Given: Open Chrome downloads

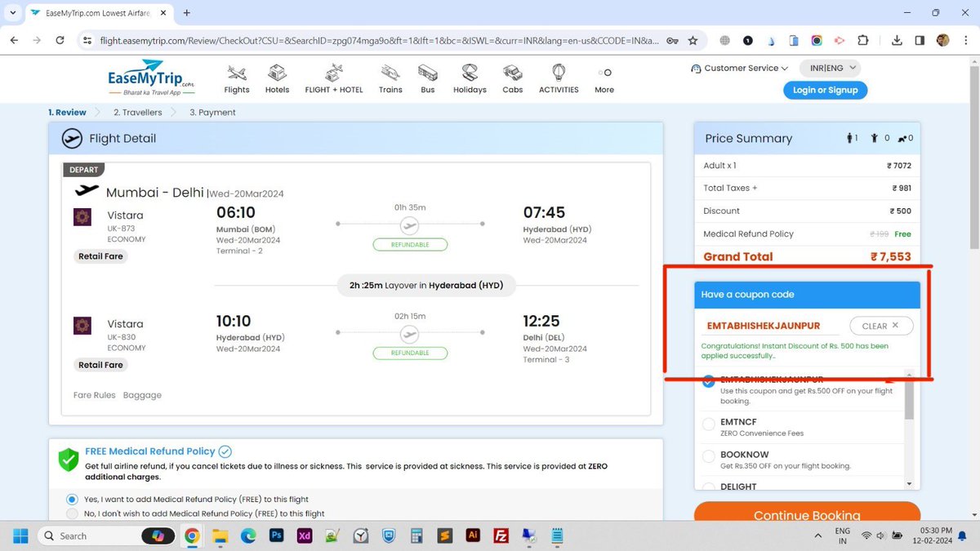Looking at the screenshot, I should point(897,40).
